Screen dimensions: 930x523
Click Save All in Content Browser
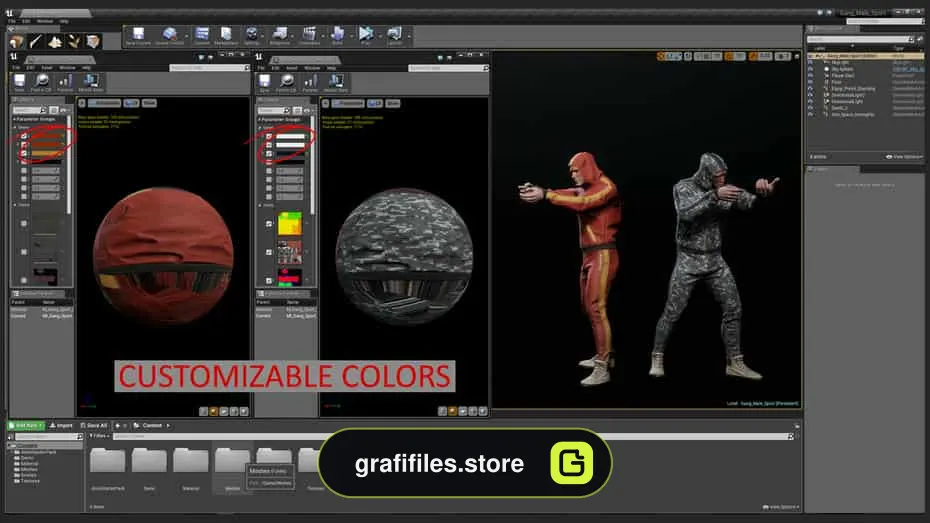click(x=94, y=425)
